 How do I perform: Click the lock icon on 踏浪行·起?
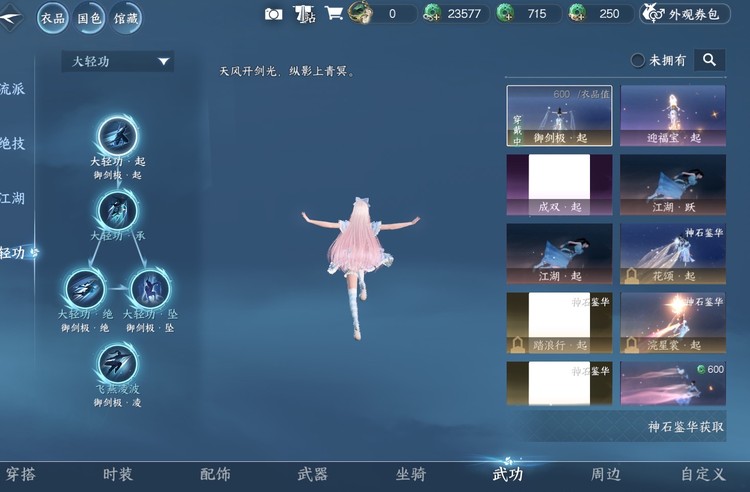click(x=518, y=345)
